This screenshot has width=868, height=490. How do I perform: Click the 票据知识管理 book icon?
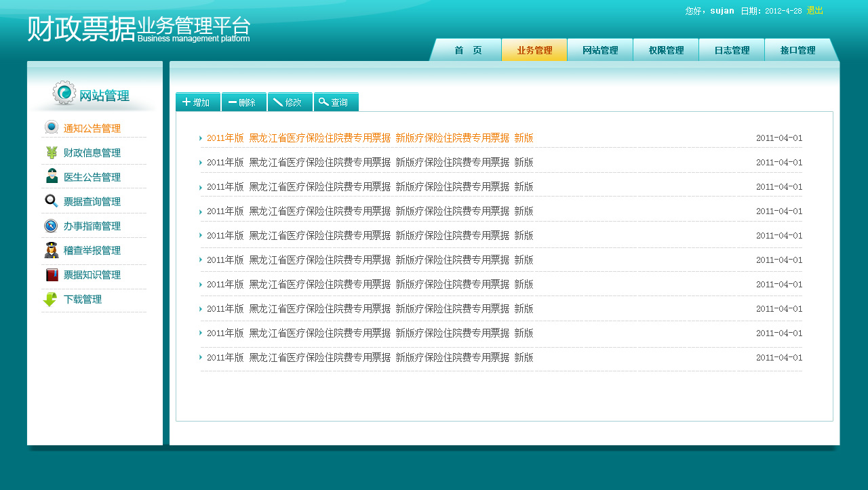[52, 274]
